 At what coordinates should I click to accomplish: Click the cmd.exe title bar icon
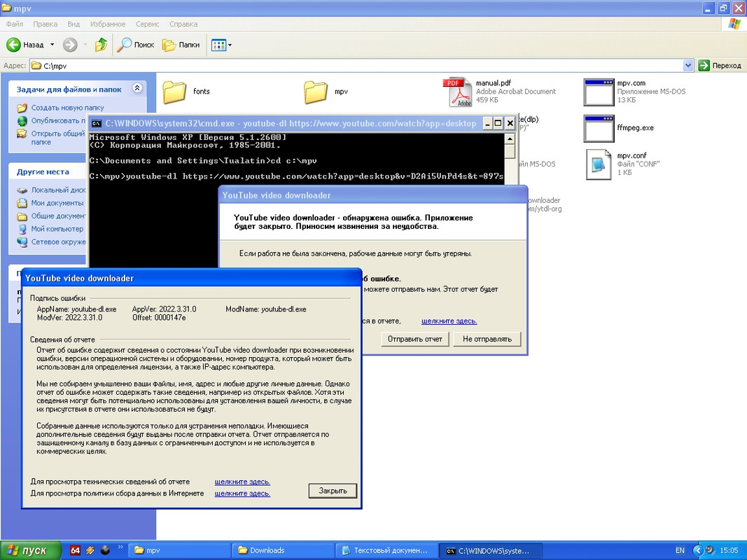tap(96, 123)
